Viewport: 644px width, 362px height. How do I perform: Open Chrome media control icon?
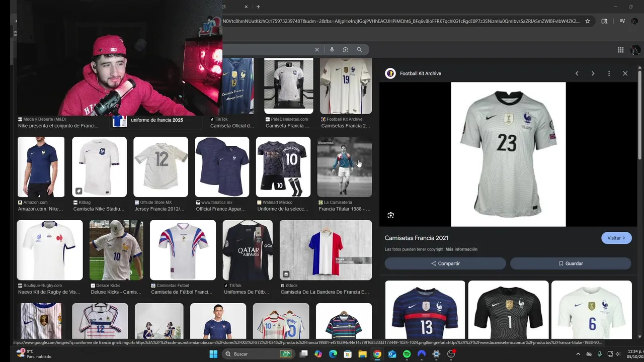tap(622, 21)
